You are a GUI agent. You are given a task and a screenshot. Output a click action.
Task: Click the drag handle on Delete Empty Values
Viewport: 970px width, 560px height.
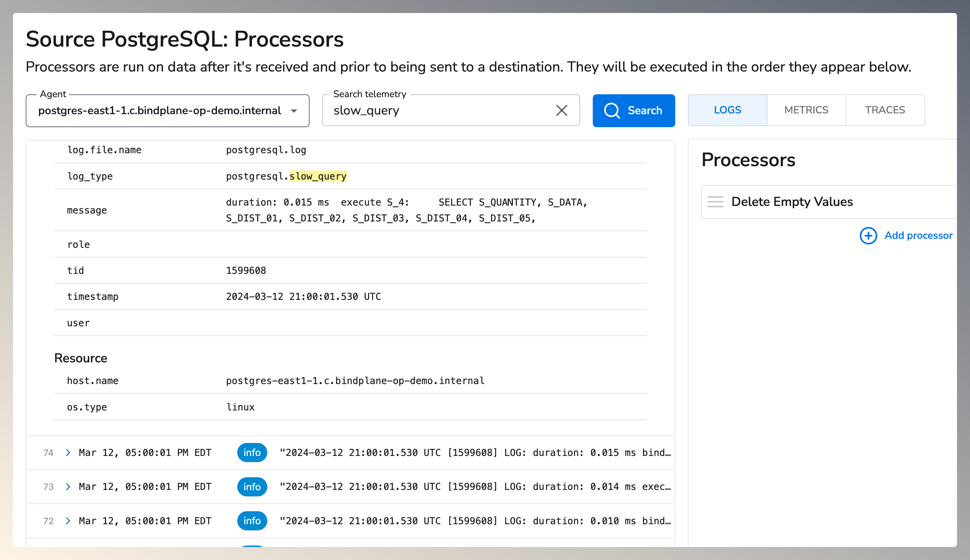coord(715,202)
